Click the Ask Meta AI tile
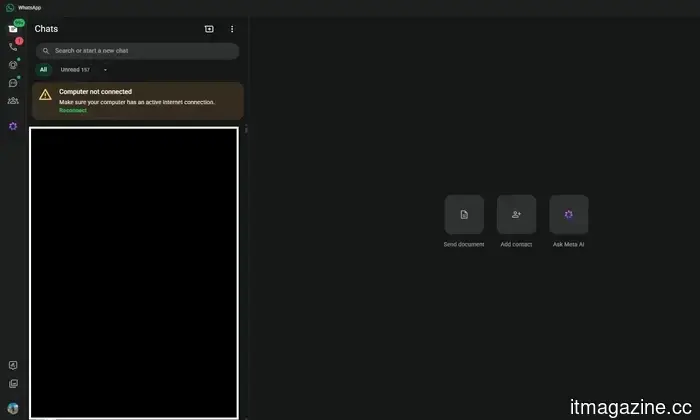700x420 pixels. (568, 215)
